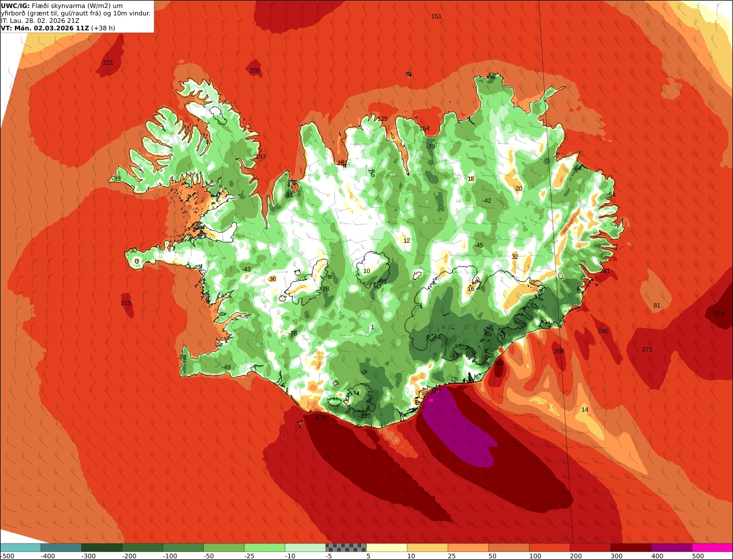Click the teal -400 to -300 legend swatch
This screenshot has width=733, height=560.
[x=61, y=547]
